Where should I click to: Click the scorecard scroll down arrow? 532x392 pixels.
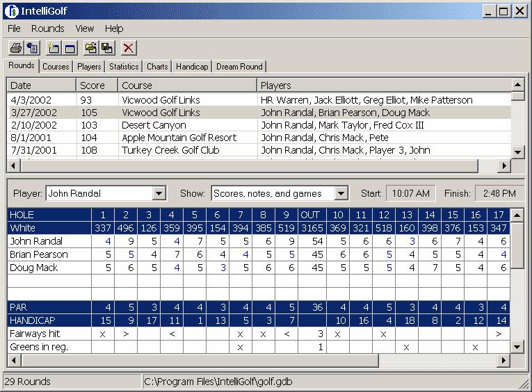(x=517, y=347)
